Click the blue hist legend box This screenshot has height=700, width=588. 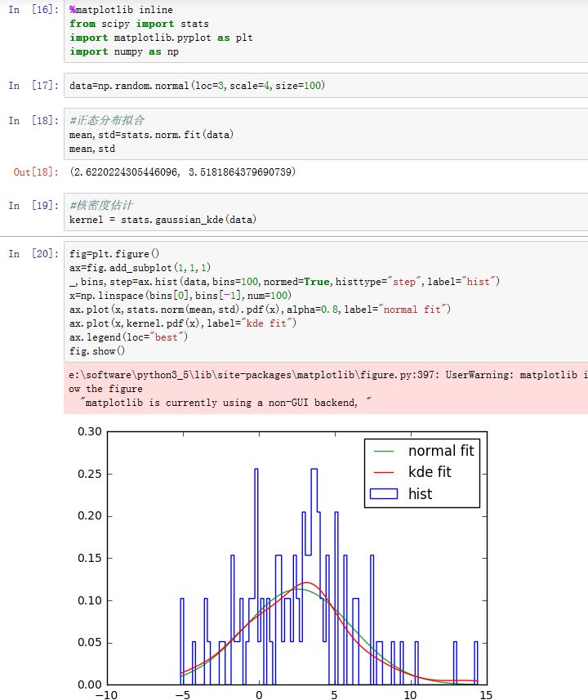(385, 494)
